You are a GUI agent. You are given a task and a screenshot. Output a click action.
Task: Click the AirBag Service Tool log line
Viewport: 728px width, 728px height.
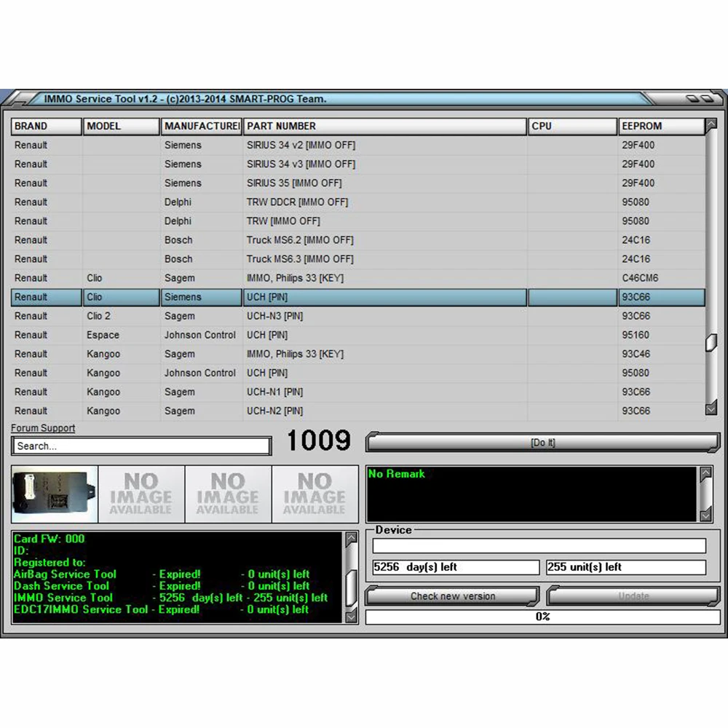161,574
